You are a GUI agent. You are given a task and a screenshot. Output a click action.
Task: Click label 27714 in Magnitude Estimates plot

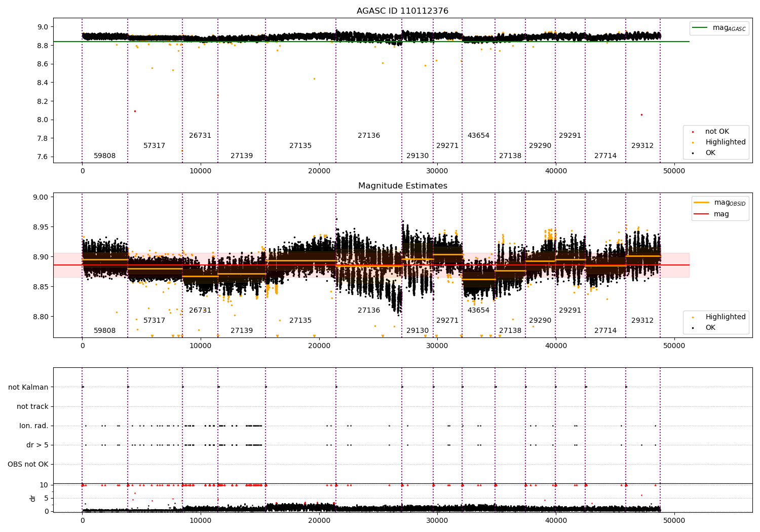[x=605, y=331]
